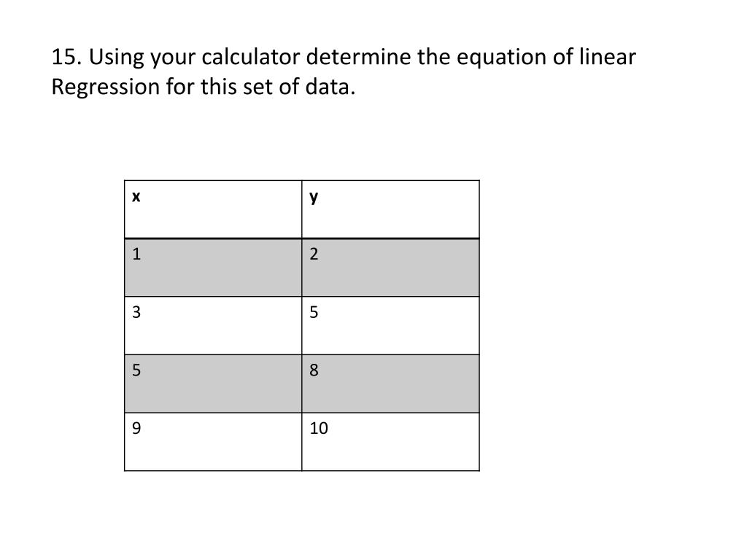The image size is (747, 560).
Task: Select the cell with x value 1
Action: 213,268
